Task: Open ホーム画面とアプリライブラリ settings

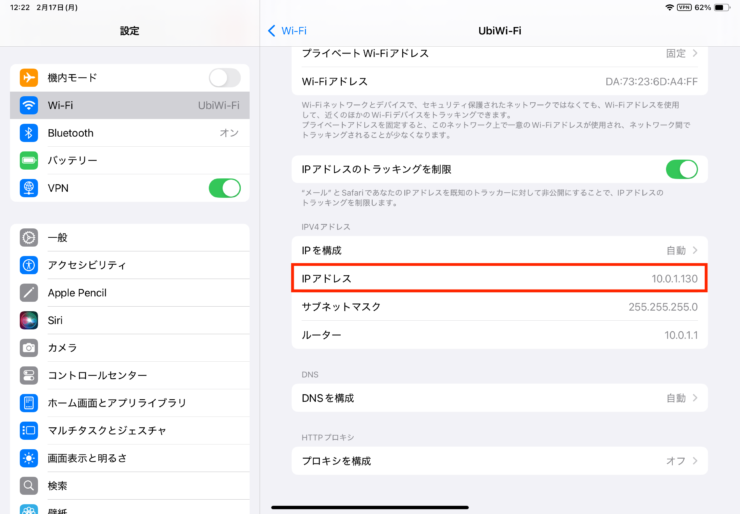Action: pyautogui.click(x=130, y=403)
